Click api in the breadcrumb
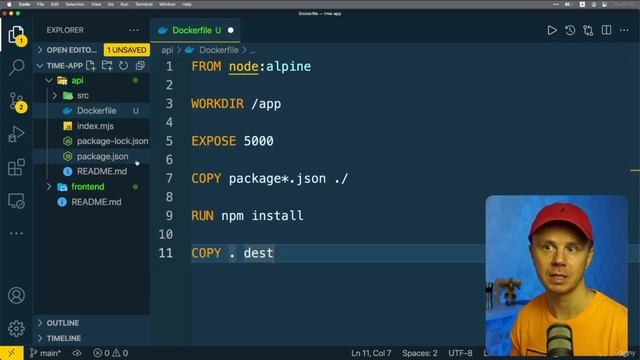 tap(167, 50)
